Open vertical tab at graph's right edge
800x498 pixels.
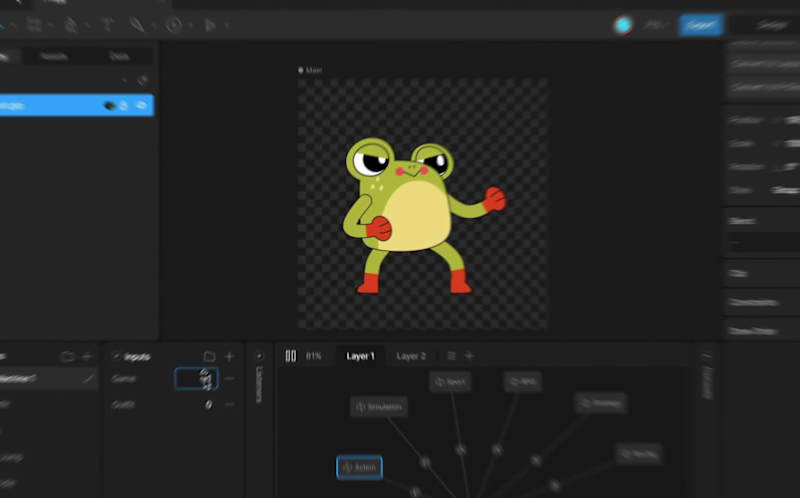click(707, 378)
